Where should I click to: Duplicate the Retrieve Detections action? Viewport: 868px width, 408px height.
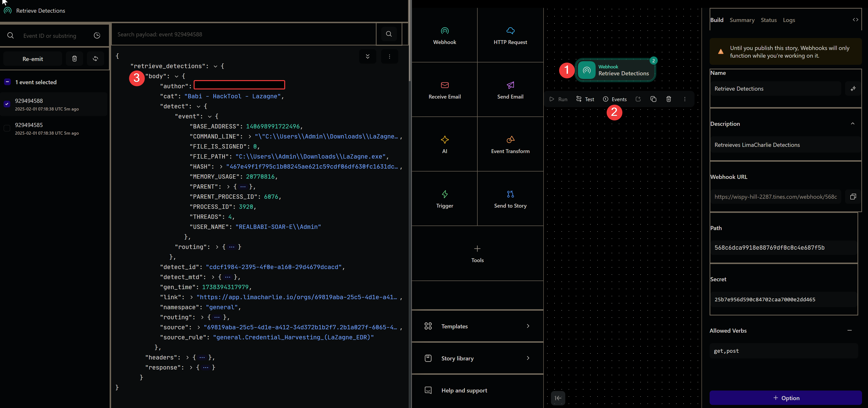(653, 99)
